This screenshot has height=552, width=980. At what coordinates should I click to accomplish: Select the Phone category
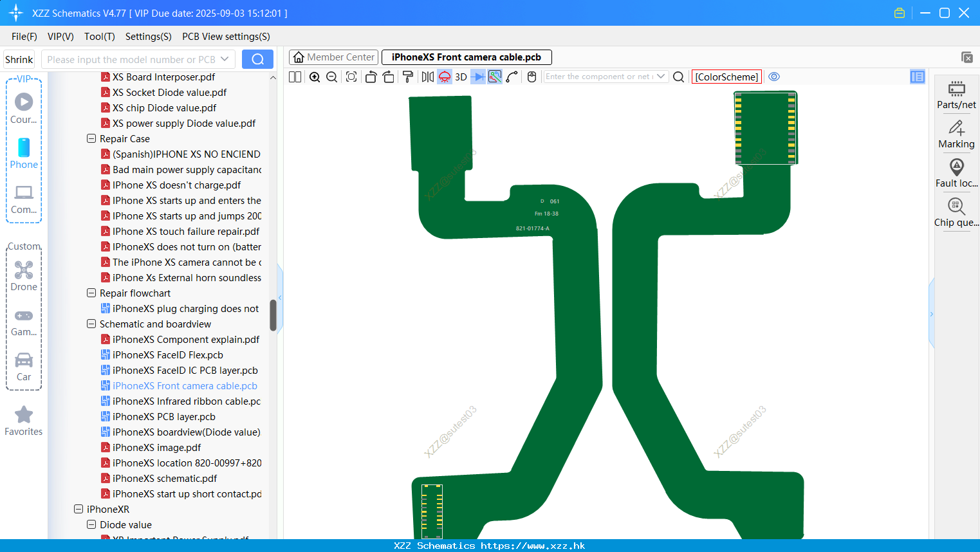tap(24, 153)
